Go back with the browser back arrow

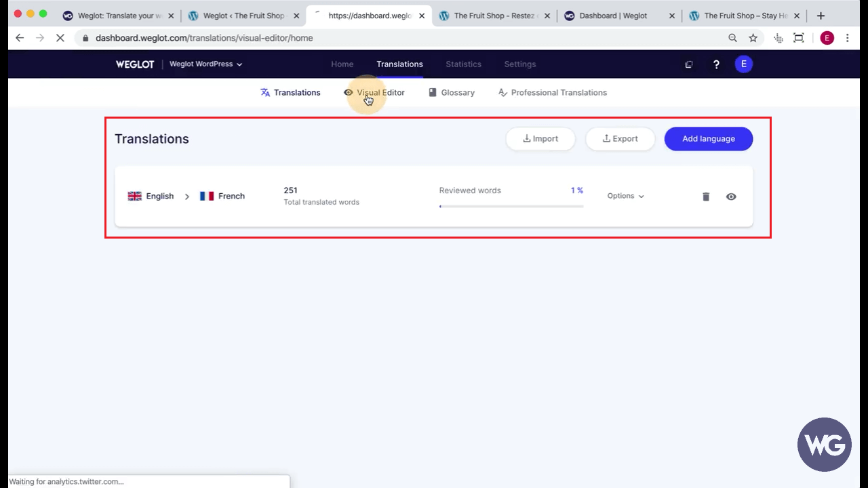click(20, 38)
